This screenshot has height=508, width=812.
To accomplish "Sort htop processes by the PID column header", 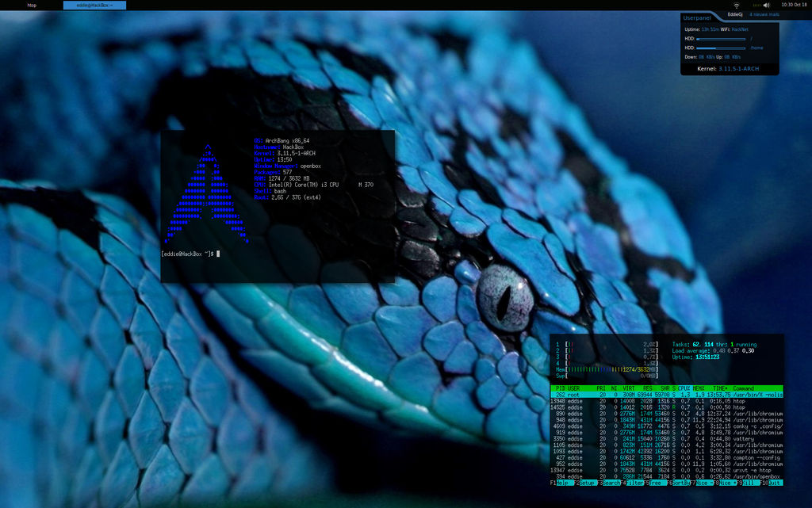I will point(561,388).
